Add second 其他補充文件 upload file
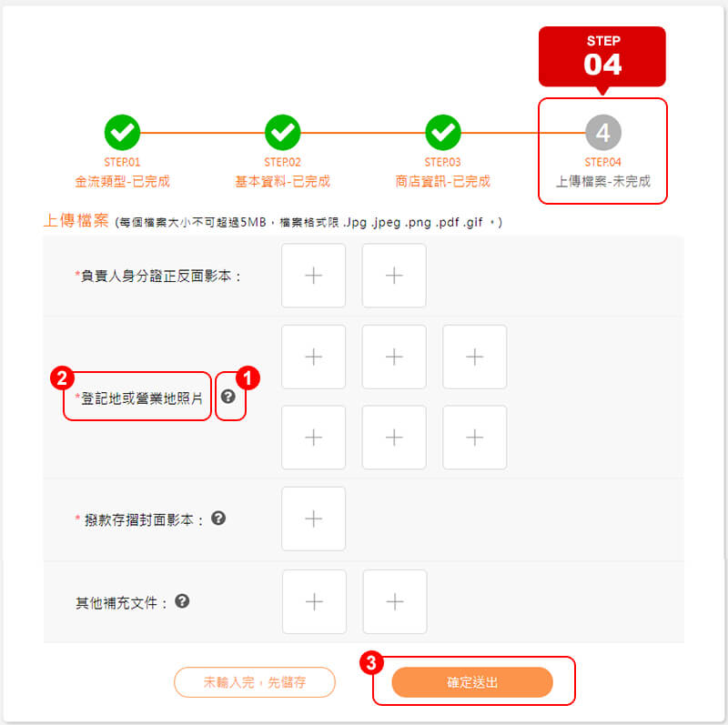 click(395, 601)
